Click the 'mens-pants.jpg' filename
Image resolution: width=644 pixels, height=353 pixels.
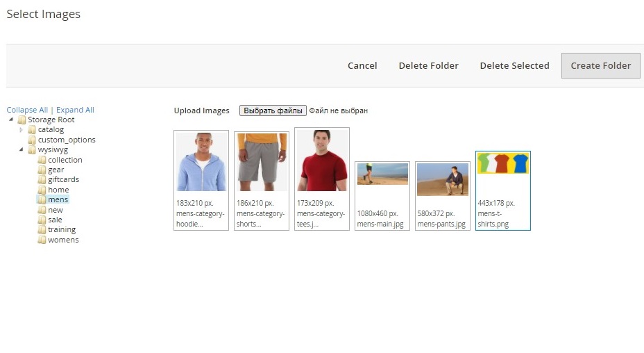pos(441,224)
